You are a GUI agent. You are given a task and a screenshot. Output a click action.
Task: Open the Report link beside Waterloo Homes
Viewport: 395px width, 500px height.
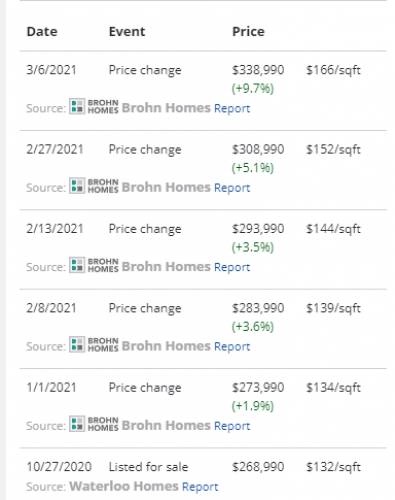pos(200,487)
